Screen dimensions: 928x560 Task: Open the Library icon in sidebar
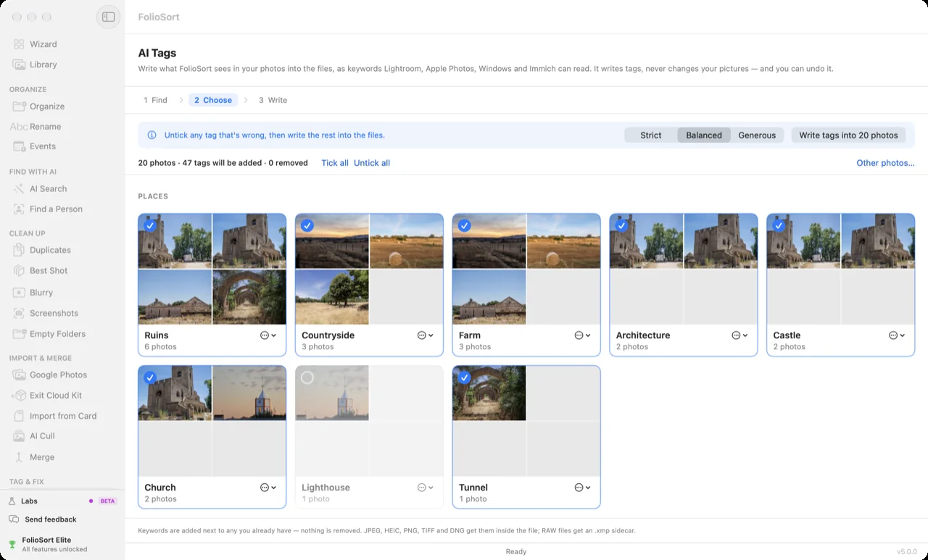19,64
